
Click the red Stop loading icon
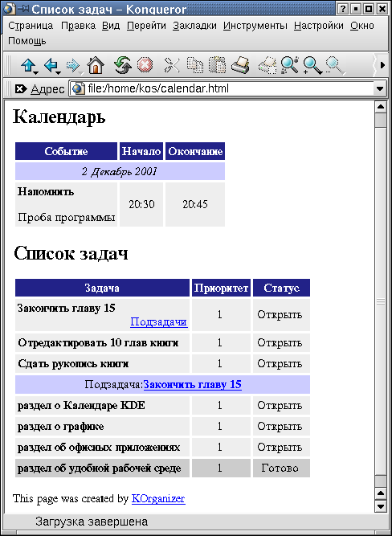point(145,65)
